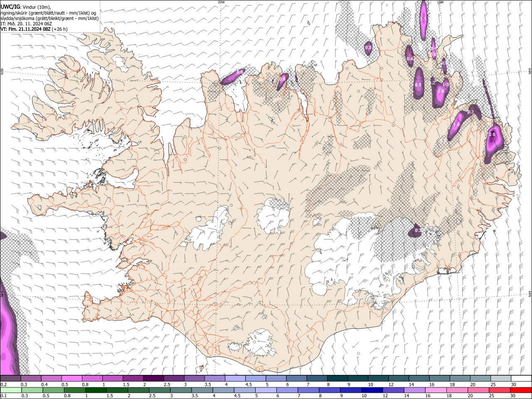This screenshot has height=399, width=532.
Task: Bottom legend row: click the swatch starting at 1
Action: (x=96, y=390)
